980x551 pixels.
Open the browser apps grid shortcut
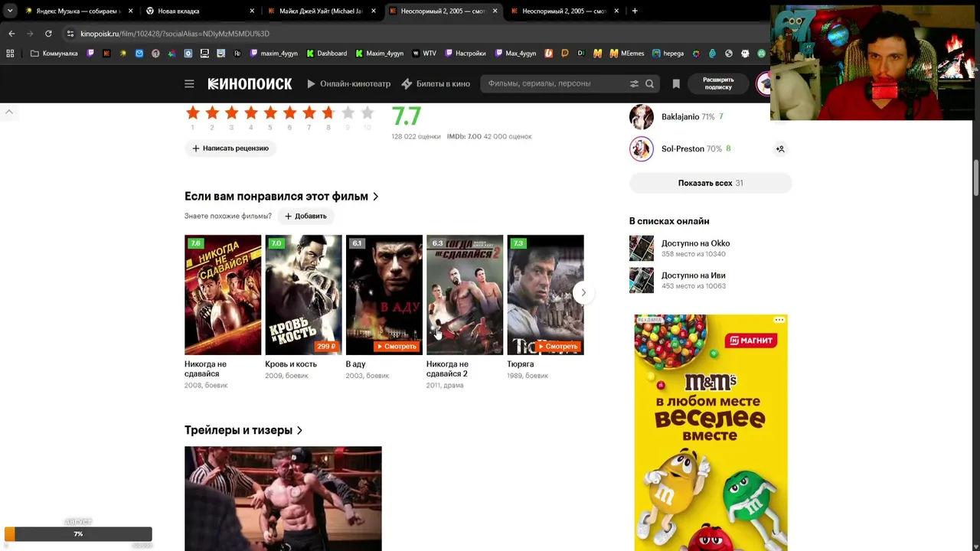pos(10,54)
